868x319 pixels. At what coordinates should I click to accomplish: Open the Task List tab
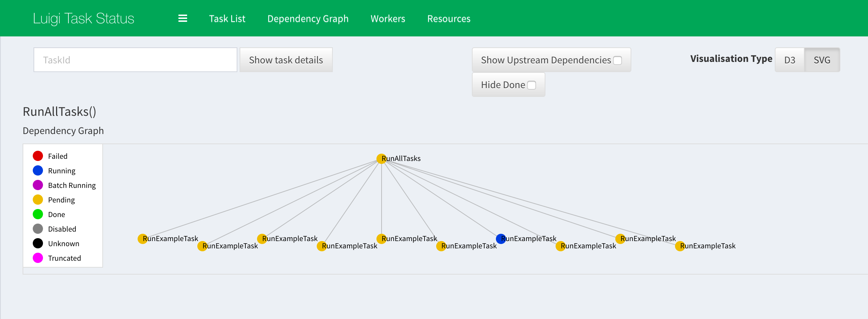(x=227, y=19)
